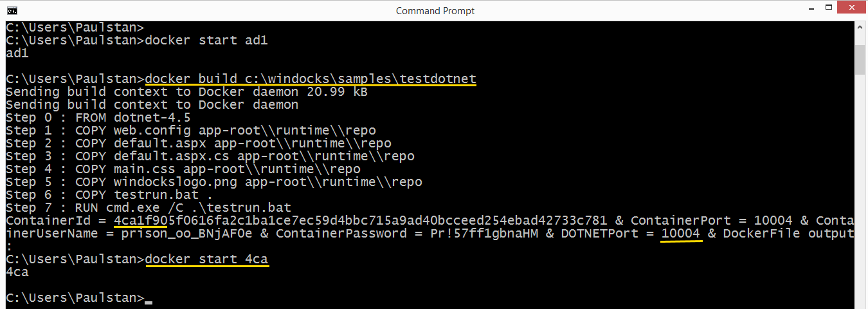Image resolution: width=868 pixels, height=309 pixels.
Task: Close the Command Prompt window
Action: [853, 9]
